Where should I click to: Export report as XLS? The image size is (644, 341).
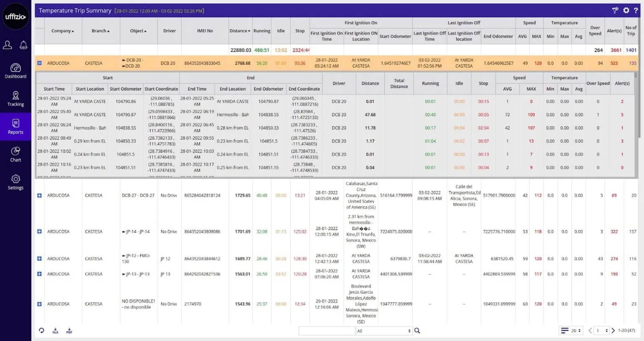[x=55, y=331]
